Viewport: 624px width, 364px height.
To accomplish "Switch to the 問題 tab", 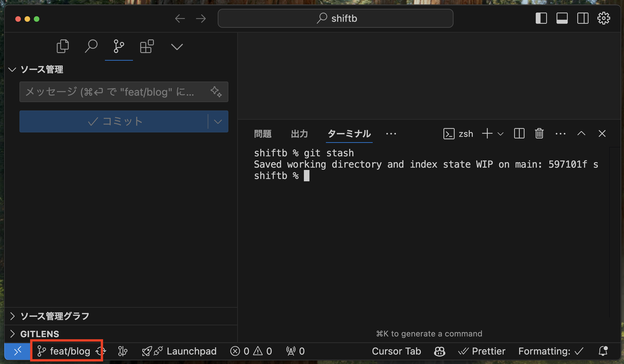I will click(263, 134).
